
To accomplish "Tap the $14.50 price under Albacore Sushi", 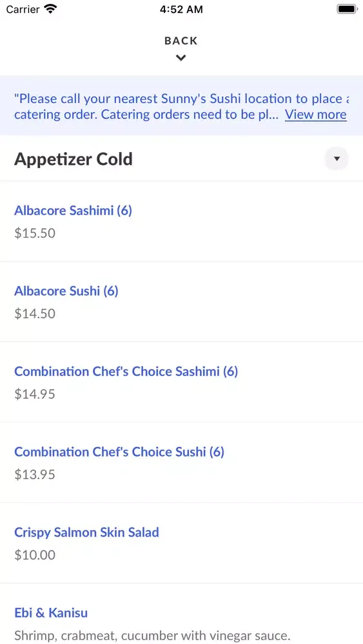I will pyautogui.click(x=35, y=314).
